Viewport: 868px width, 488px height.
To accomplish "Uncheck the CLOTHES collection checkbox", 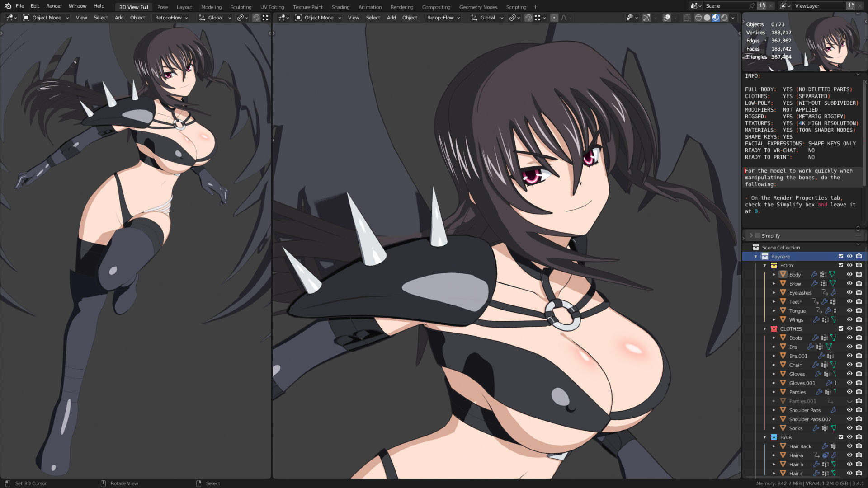I will [841, 328].
